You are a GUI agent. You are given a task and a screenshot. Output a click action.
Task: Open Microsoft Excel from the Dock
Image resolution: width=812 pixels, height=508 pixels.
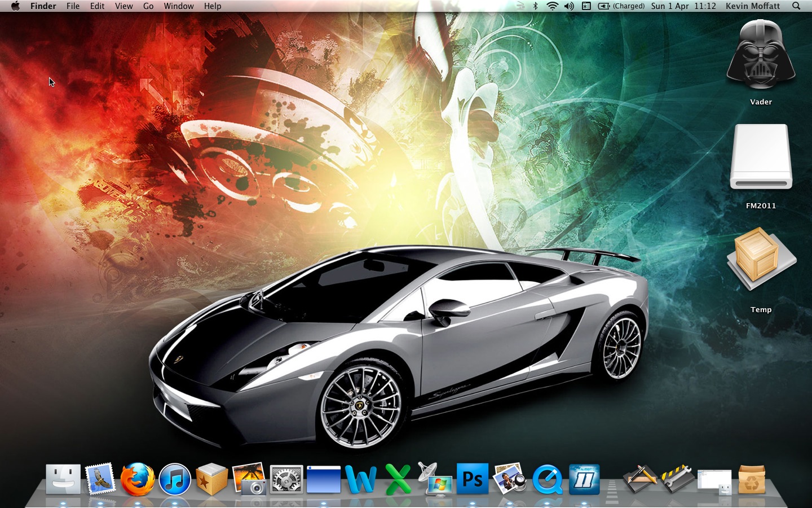coord(398,480)
